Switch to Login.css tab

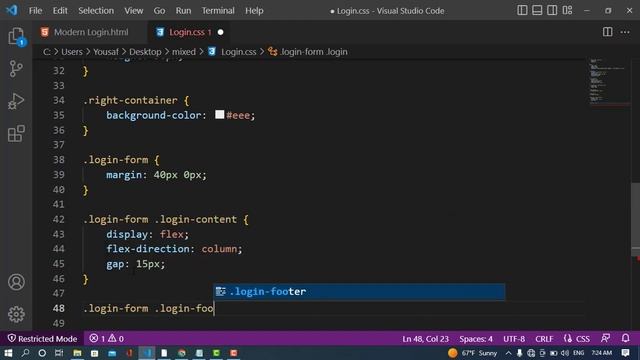(190, 32)
